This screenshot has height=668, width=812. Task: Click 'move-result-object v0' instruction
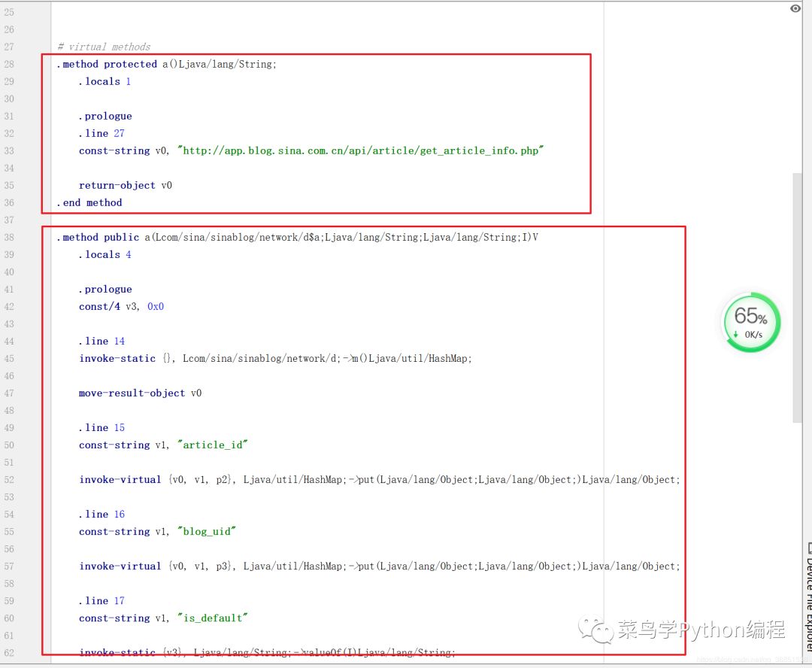point(141,393)
